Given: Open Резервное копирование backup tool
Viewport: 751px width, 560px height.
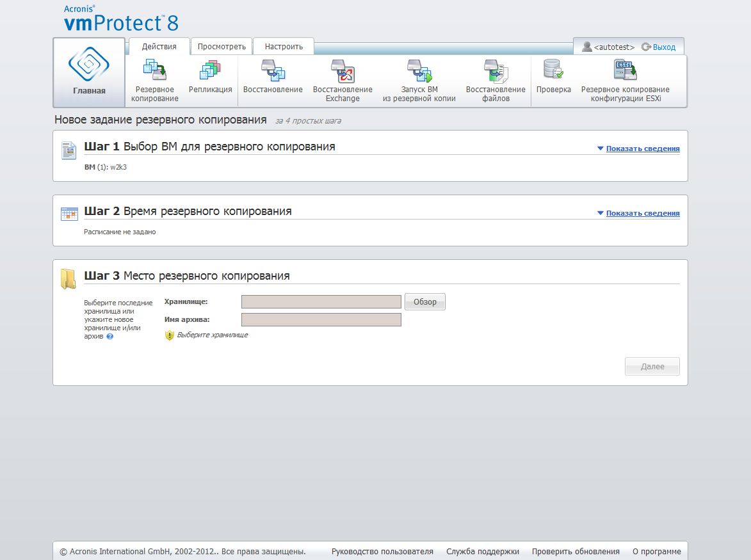Looking at the screenshot, I should pyautogui.click(x=154, y=80).
